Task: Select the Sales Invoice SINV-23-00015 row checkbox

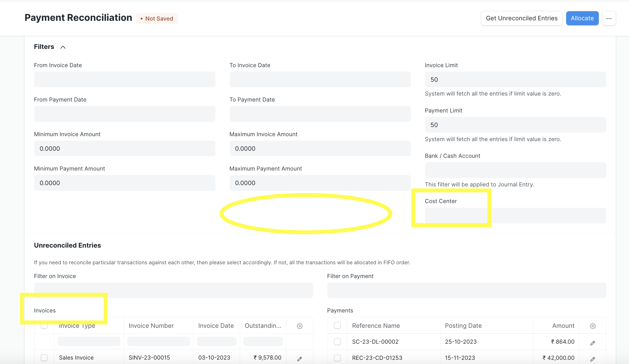Action: [44, 358]
